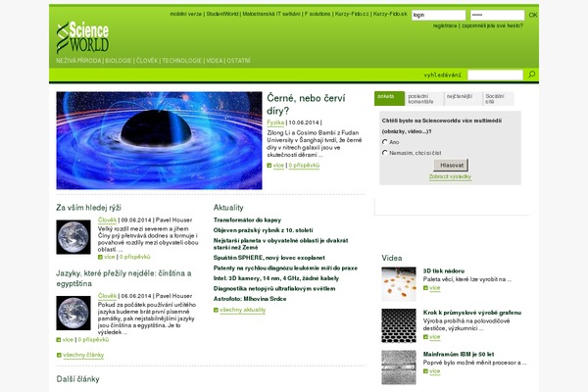Image resolution: width=588 pixels, height=392 pixels.
Task: Open the 'TECHNOLOGIE' menu section
Action: pyautogui.click(x=182, y=61)
